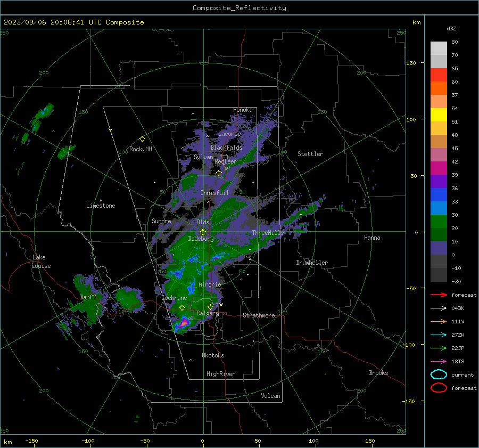
Task: Click the cyan current ellipse legend icon
Action: click(x=439, y=374)
